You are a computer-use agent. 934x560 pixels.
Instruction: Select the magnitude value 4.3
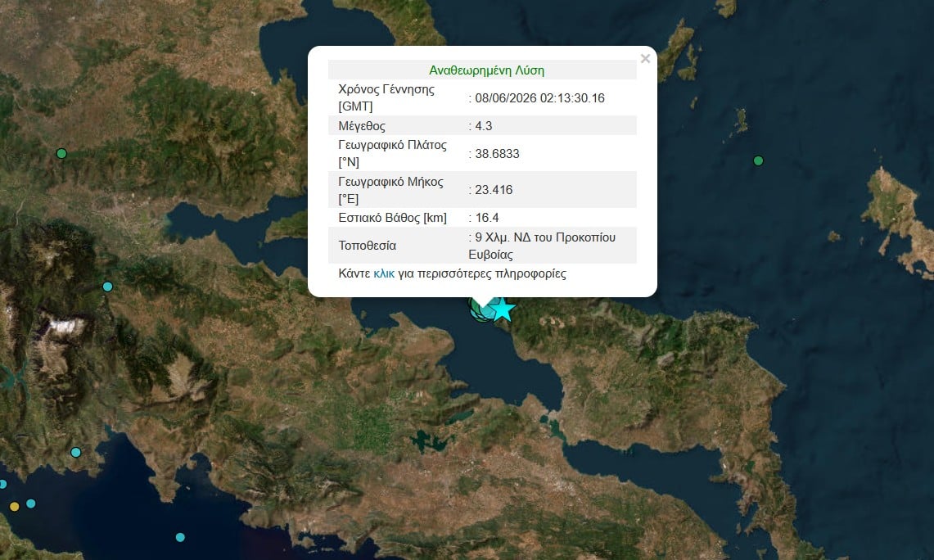tap(484, 126)
